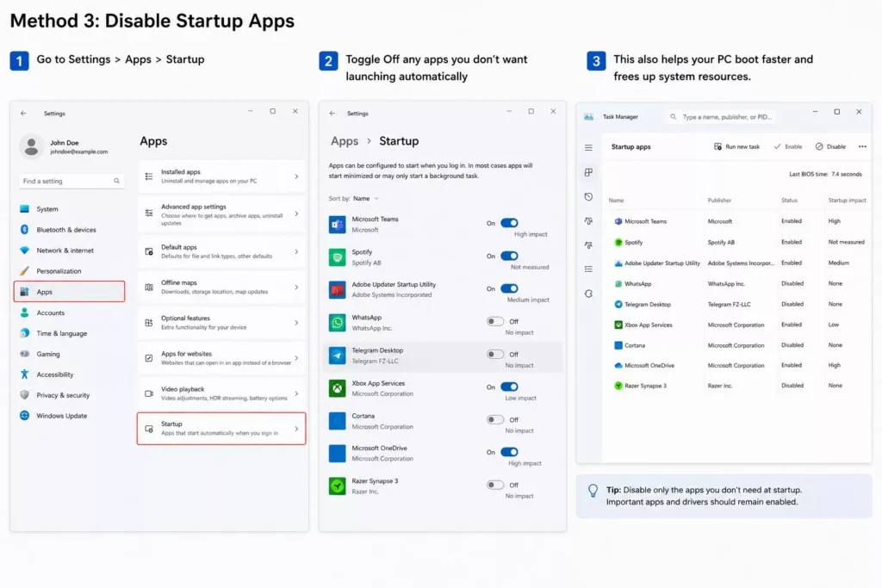
Task: Click the Windows Update sidebar icon
Action: (x=24, y=416)
